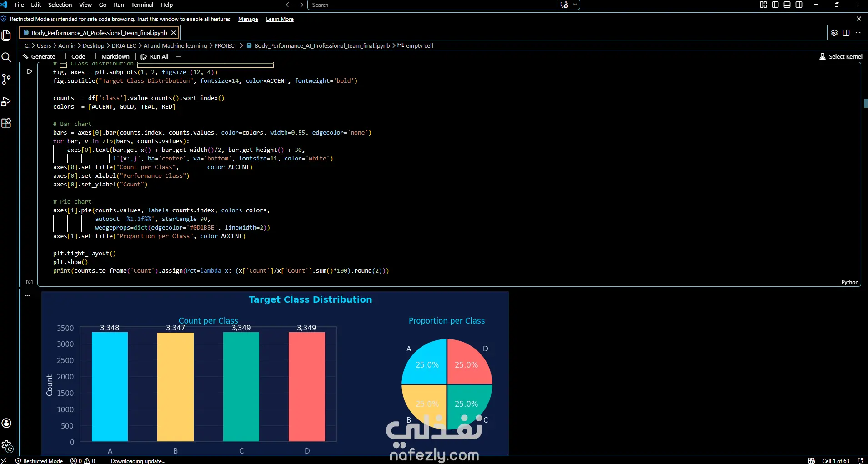Click the Downloading update status entry
This screenshot has width=868, height=464.
(x=138, y=460)
